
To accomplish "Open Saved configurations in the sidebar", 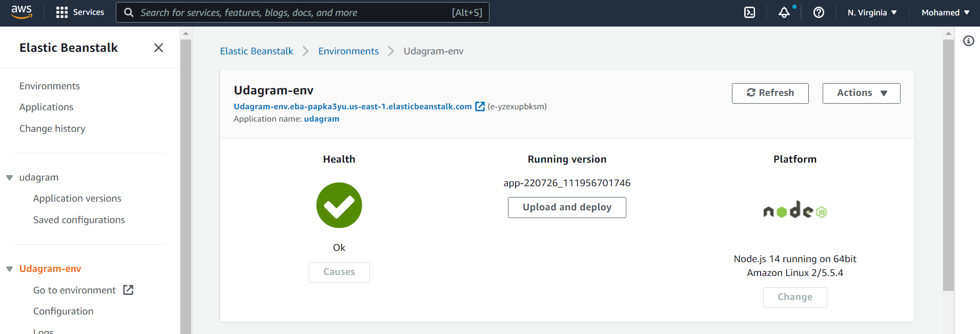I will 79,220.
